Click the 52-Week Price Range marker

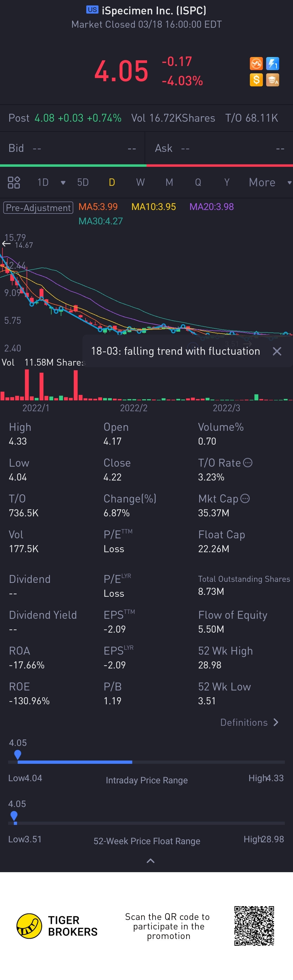tap(14, 815)
